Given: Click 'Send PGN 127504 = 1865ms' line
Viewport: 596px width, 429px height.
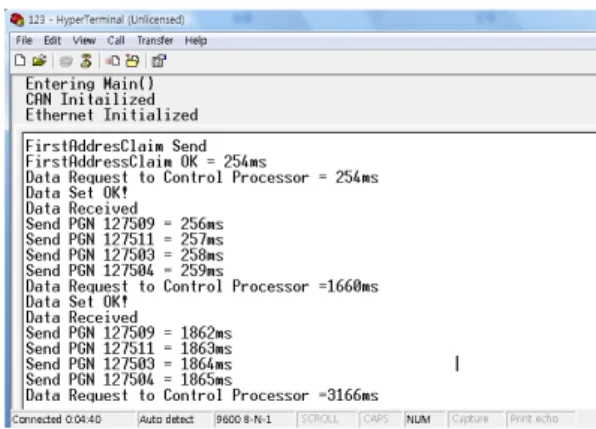Looking at the screenshot, I should tap(129, 380).
